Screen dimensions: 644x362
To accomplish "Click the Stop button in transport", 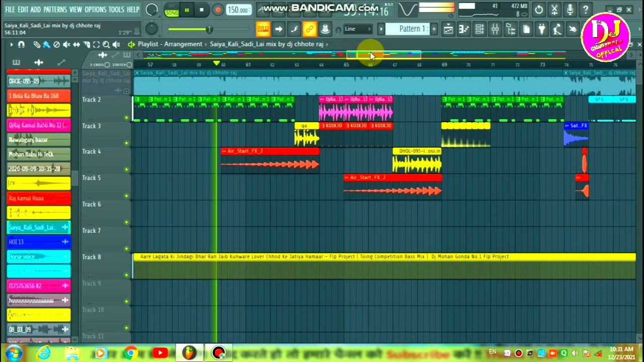I will coord(201,10).
